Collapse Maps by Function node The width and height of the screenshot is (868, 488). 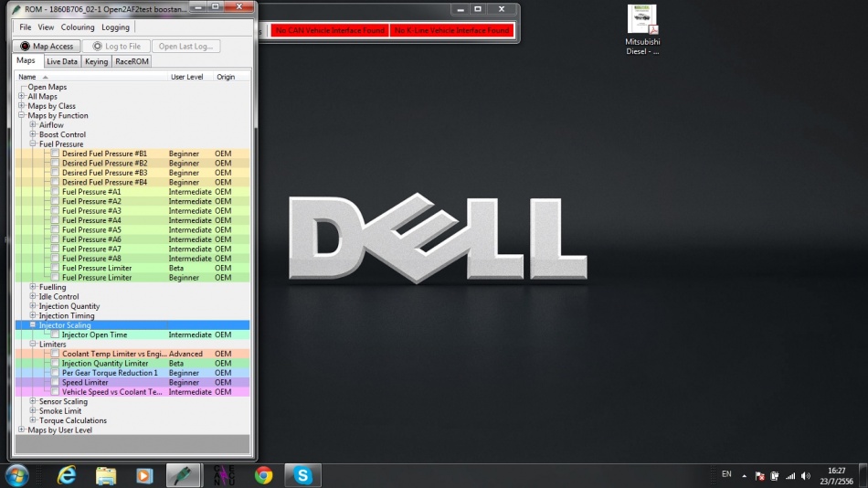click(22, 114)
